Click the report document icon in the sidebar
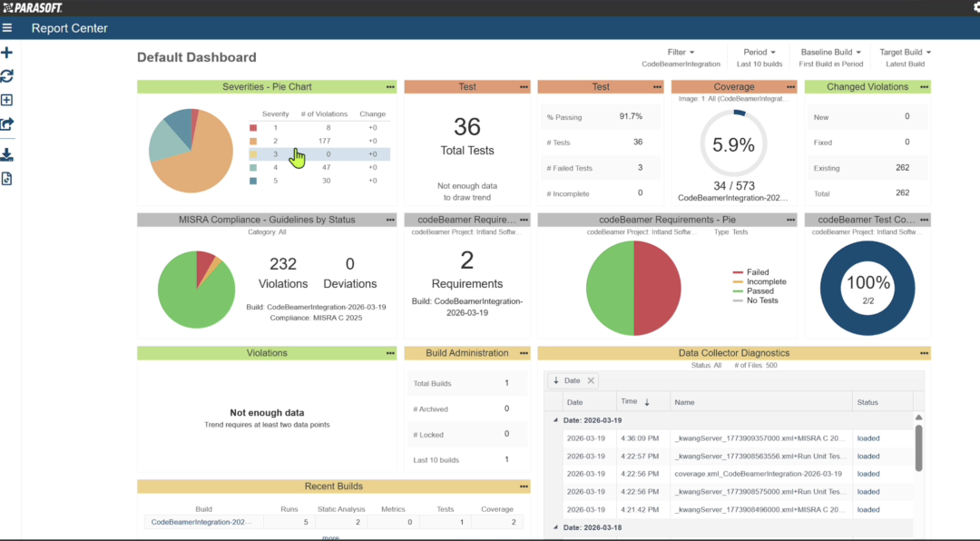The height and width of the screenshot is (541, 980). [7, 179]
